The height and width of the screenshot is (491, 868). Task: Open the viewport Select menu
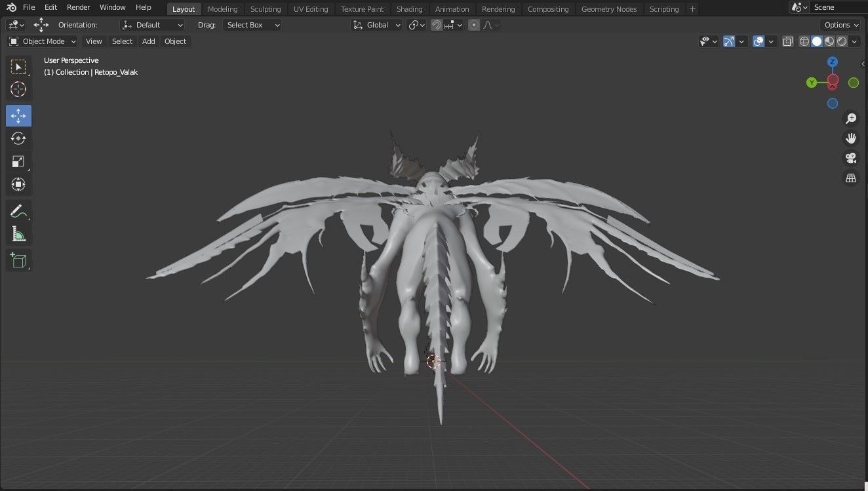(122, 41)
